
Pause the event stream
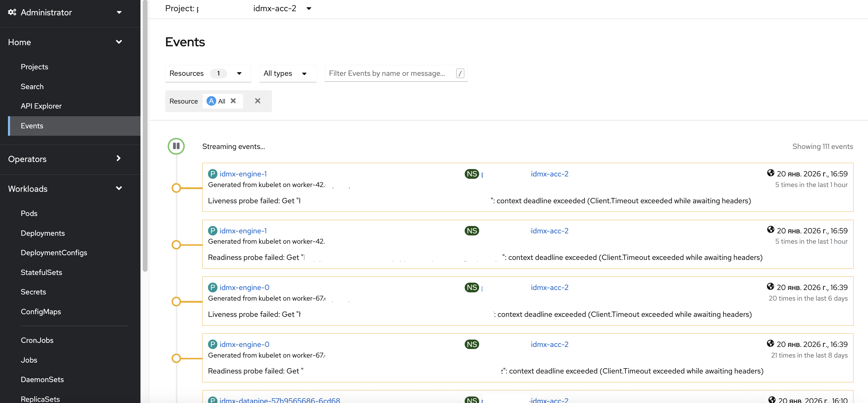(176, 146)
